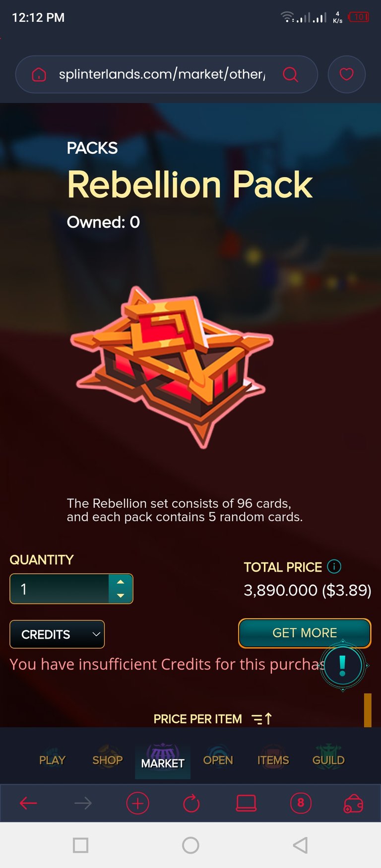The image size is (381, 868).
Task: Tap the new tab plus icon
Action: [x=137, y=803]
